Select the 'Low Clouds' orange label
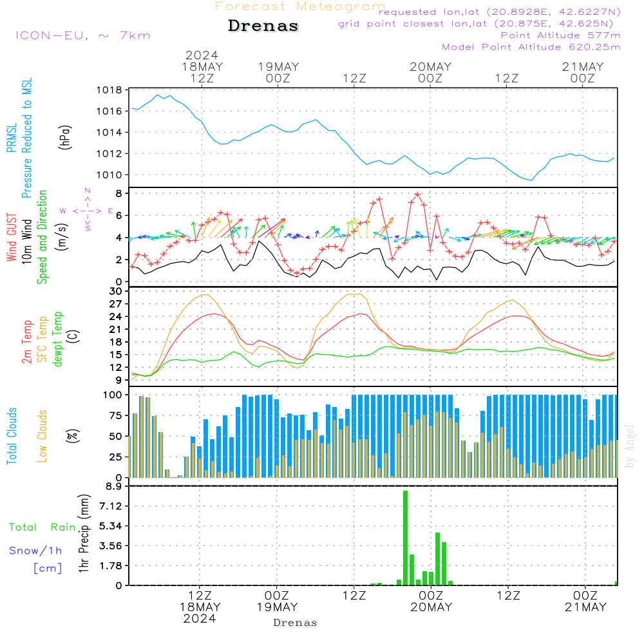Screen dimensions: 644x644 tap(43, 436)
